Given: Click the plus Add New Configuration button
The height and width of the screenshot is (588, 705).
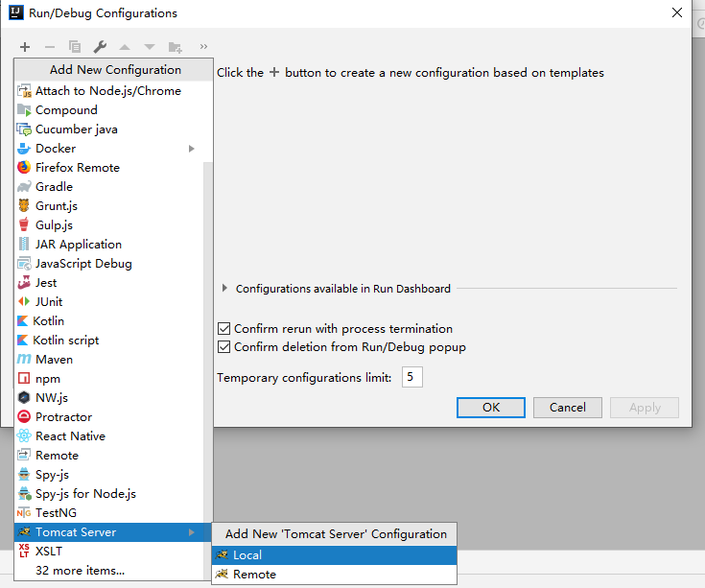Looking at the screenshot, I should point(25,47).
